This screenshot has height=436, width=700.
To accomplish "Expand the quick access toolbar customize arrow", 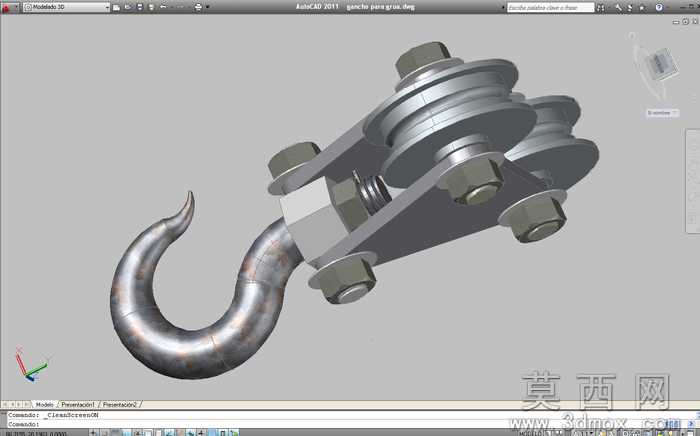I will [208, 7].
